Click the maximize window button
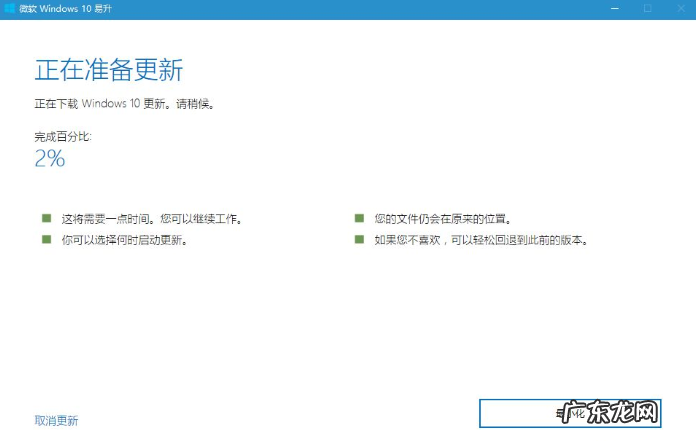The image size is (696, 441). (x=648, y=8)
